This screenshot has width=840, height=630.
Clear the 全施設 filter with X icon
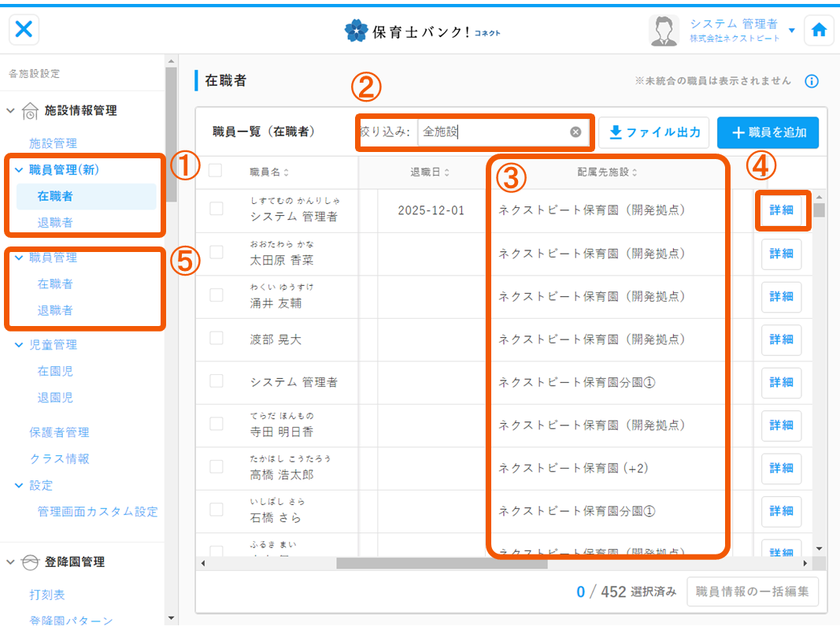coord(575,132)
